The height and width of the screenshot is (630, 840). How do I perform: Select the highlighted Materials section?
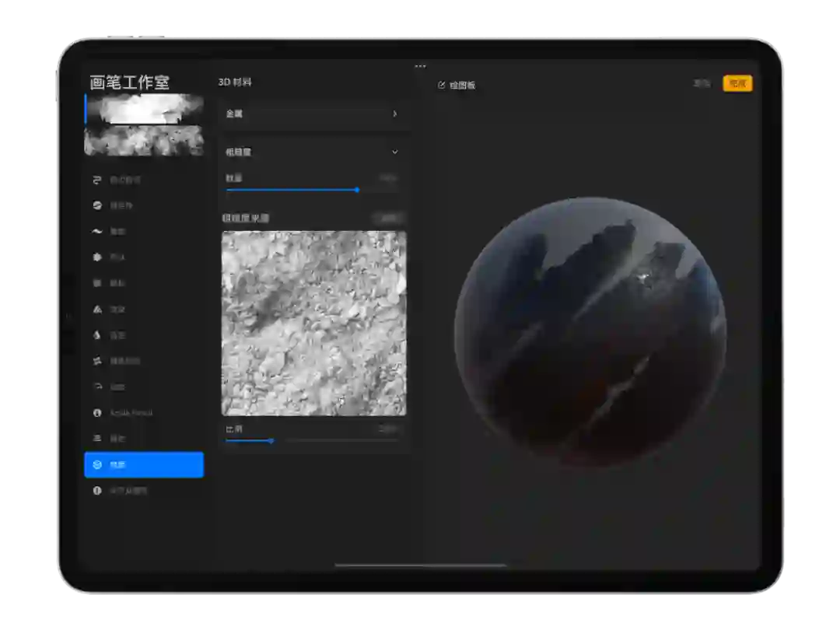click(144, 464)
